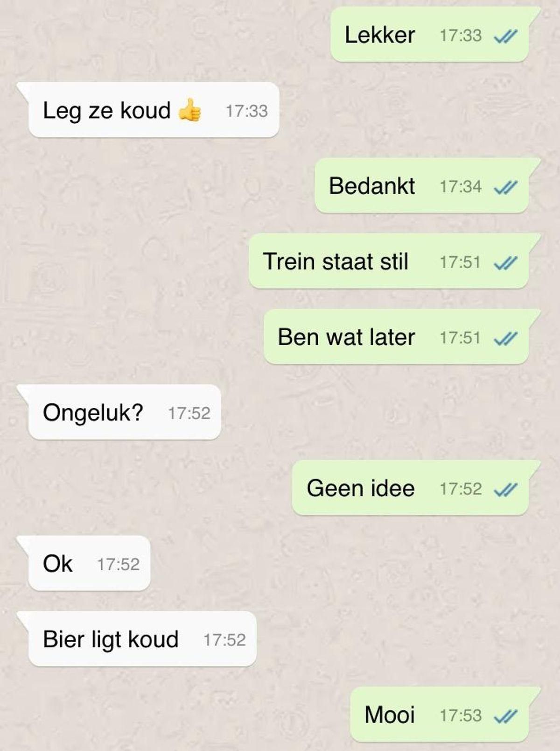Select the 'Ben wat later' bubble
This screenshot has width=560, height=751.
tap(396, 337)
